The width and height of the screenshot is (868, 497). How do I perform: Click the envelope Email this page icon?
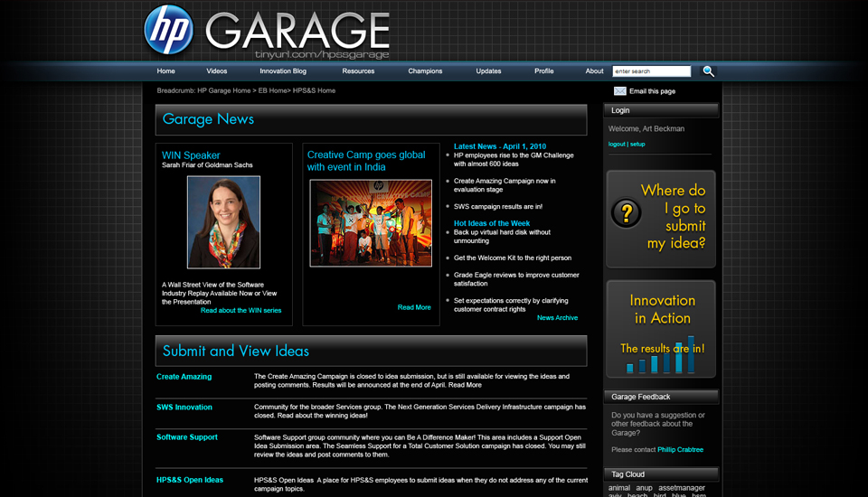coord(619,91)
